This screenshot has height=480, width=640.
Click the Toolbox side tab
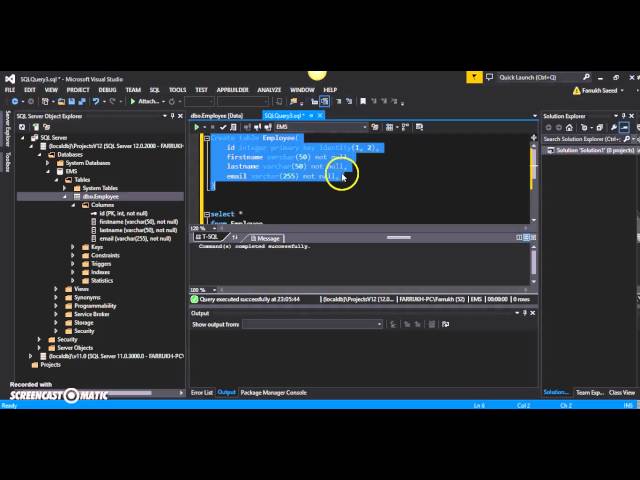coord(7,162)
